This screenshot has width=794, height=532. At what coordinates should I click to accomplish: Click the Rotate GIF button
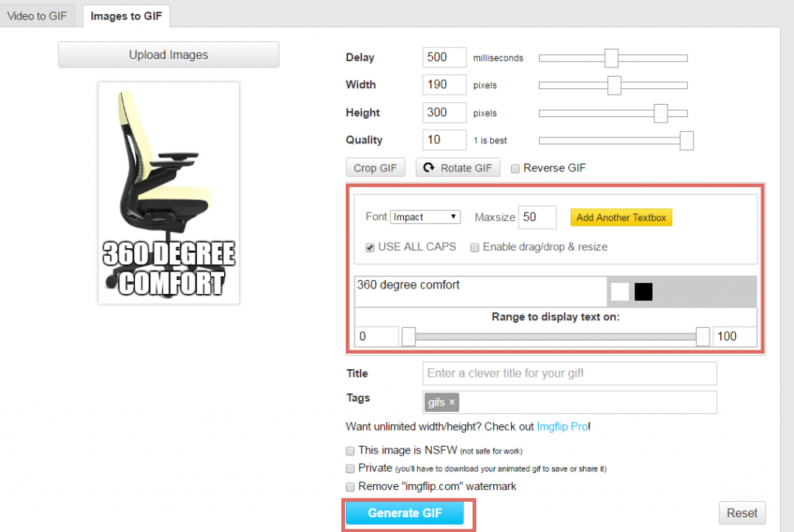tap(458, 168)
